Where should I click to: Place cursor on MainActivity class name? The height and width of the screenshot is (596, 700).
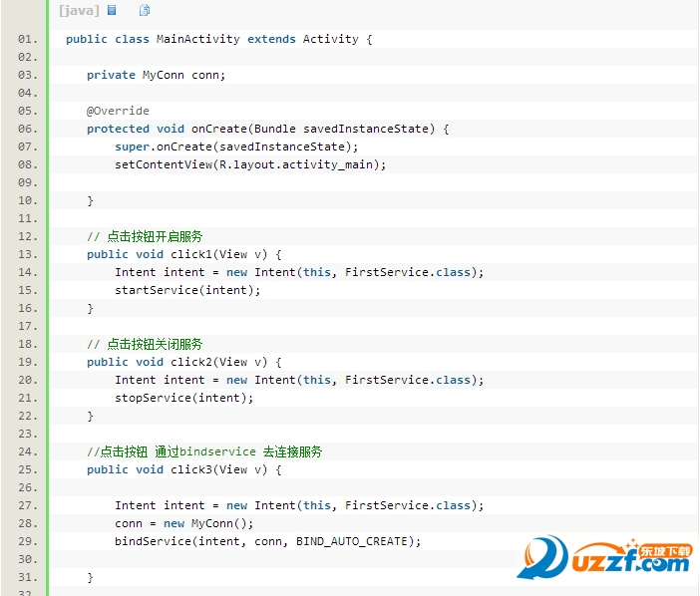198,39
